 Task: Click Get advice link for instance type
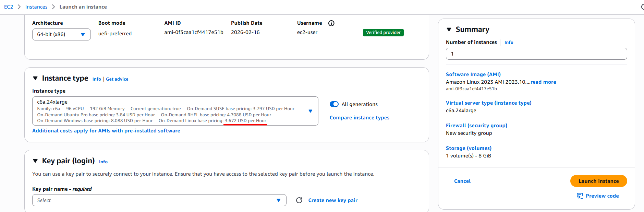point(117,79)
